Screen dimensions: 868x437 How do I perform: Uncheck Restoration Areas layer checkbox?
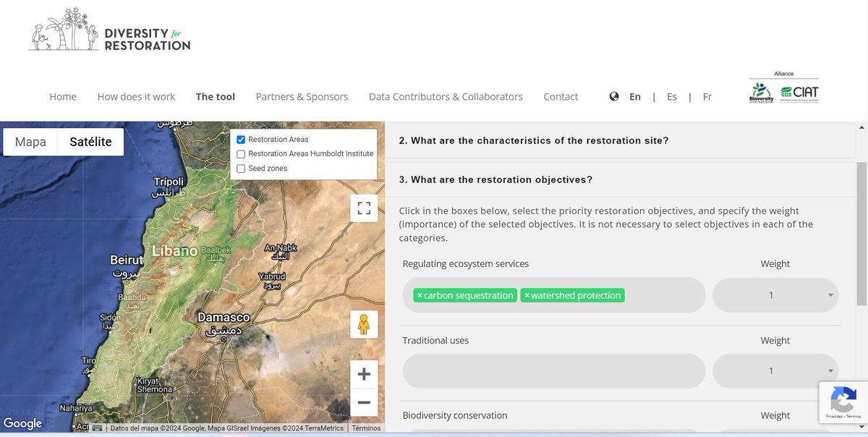[x=241, y=140]
